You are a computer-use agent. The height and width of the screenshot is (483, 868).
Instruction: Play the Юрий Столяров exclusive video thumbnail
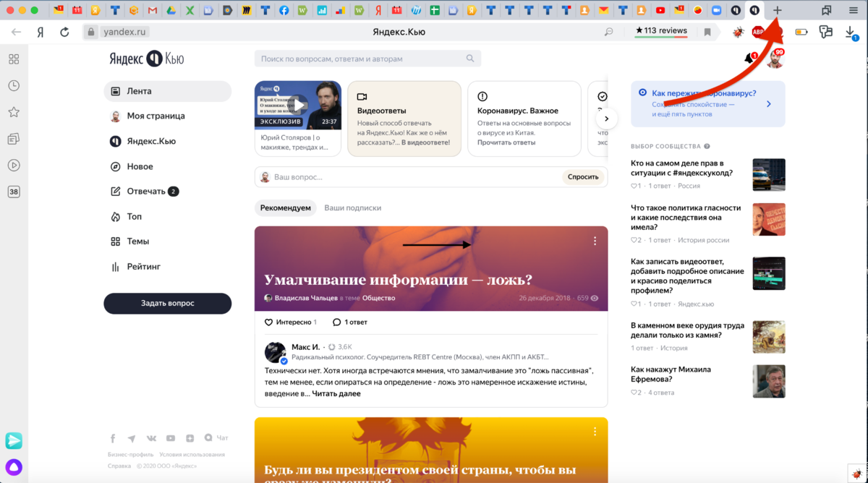(298, 105)
